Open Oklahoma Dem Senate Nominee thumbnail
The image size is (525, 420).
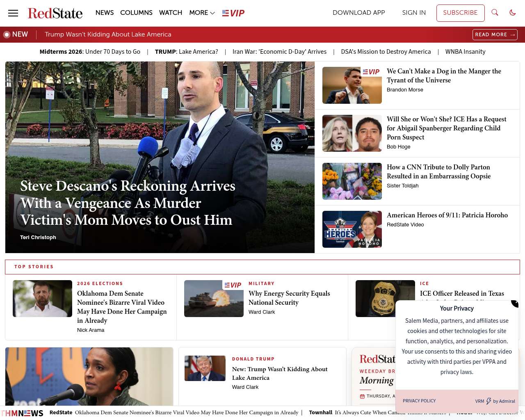[42, 299]
